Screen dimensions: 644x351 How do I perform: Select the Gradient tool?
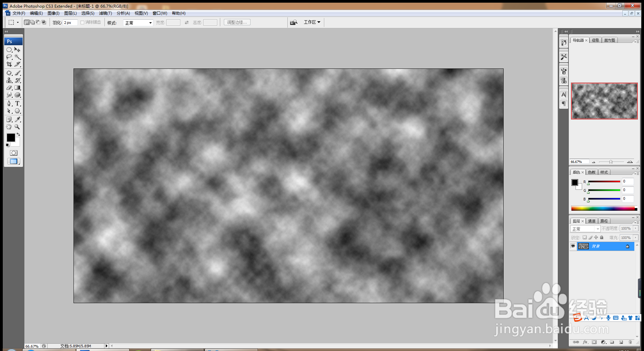click(x=17, y=87)
